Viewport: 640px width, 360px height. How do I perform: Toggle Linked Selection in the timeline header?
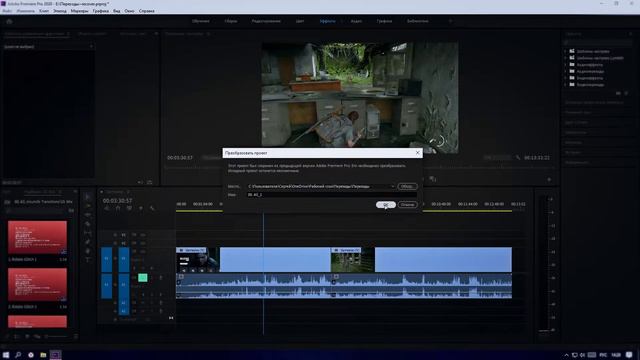pos(129,208)
